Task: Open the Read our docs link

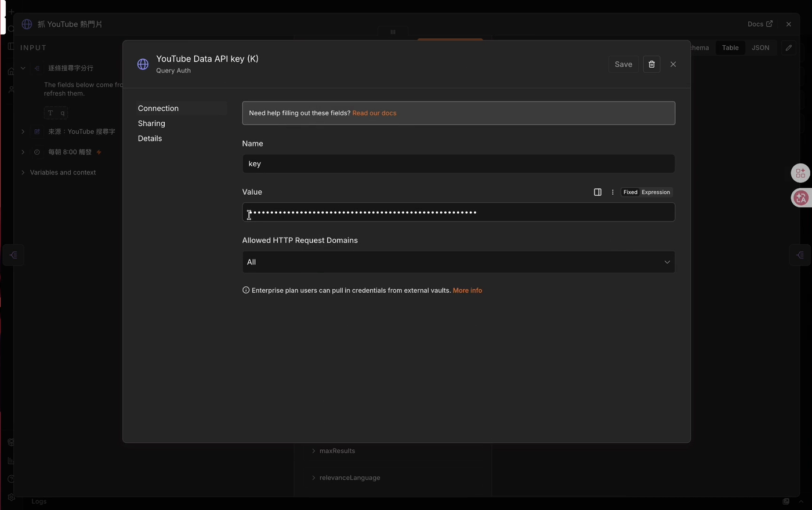Action: [x=374, y=113]
